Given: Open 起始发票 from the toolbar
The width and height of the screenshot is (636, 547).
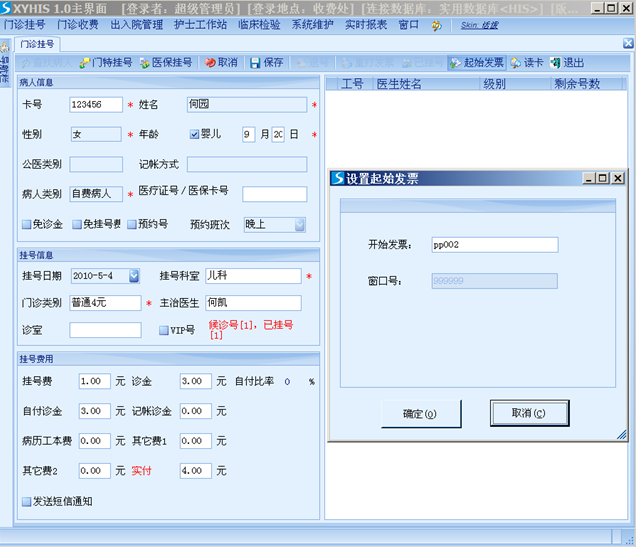Looking at the screenshot, I should (x=455, y=62).
